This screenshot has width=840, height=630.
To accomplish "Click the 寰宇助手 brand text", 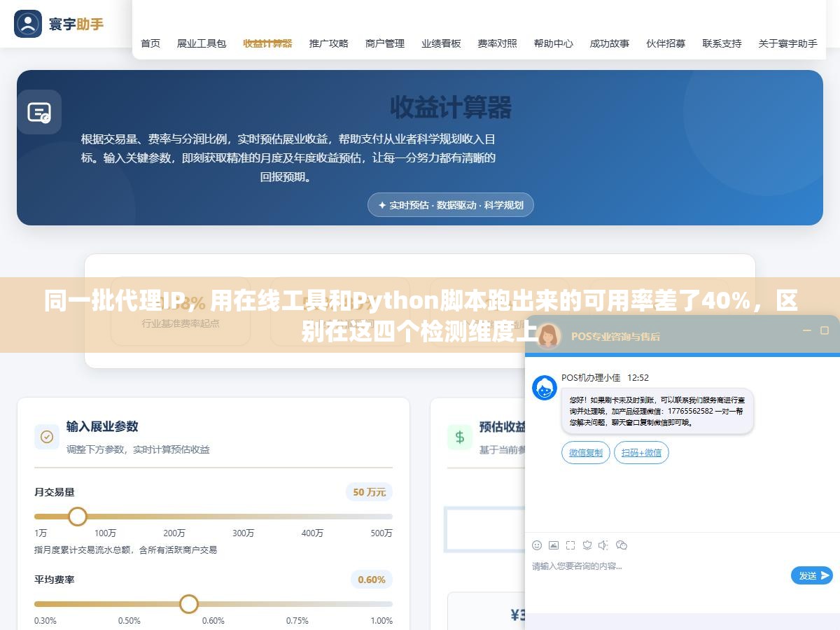I will click(x=76, y=24).
